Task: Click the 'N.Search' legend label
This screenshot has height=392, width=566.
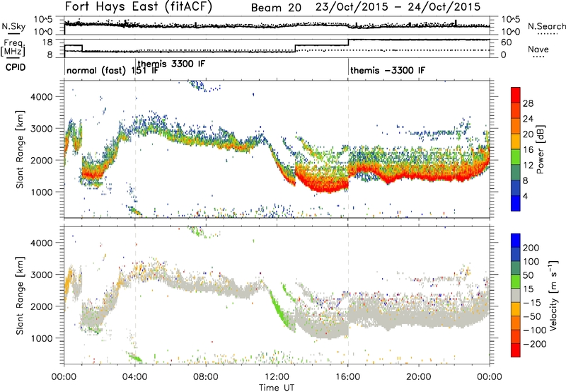Action: tap(546, 26)
